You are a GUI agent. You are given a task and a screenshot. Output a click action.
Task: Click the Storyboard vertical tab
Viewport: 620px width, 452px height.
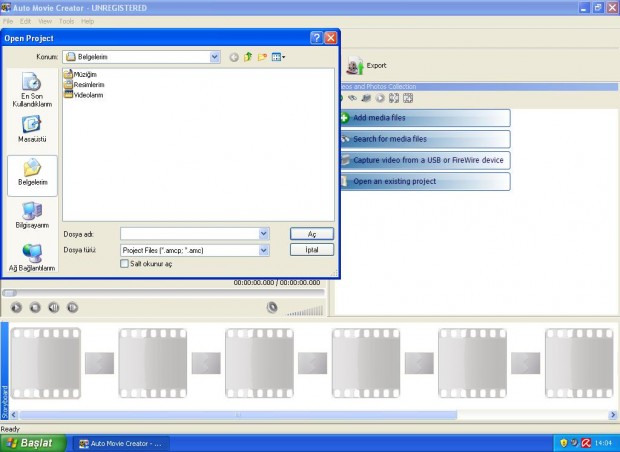click(x=5, y=371)
